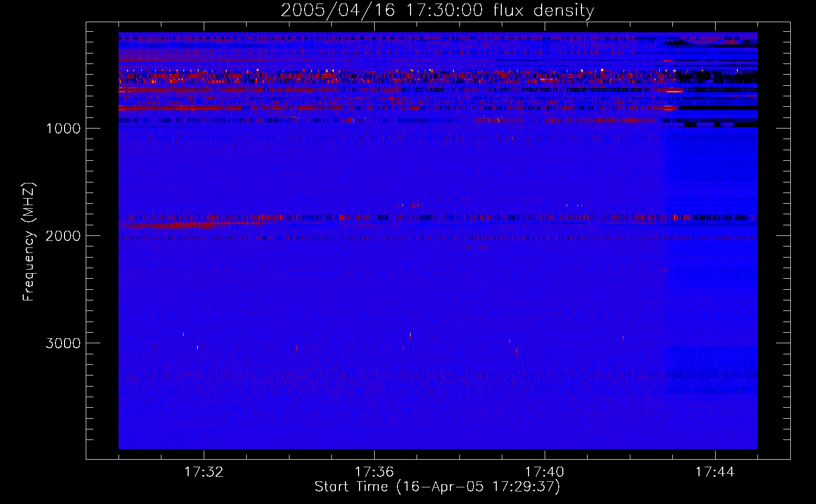This screenshot has height=504, width=816.
Task: Click the plot title '2005/04/16 17:30:00 flux density'
Action: coord(437,10)
